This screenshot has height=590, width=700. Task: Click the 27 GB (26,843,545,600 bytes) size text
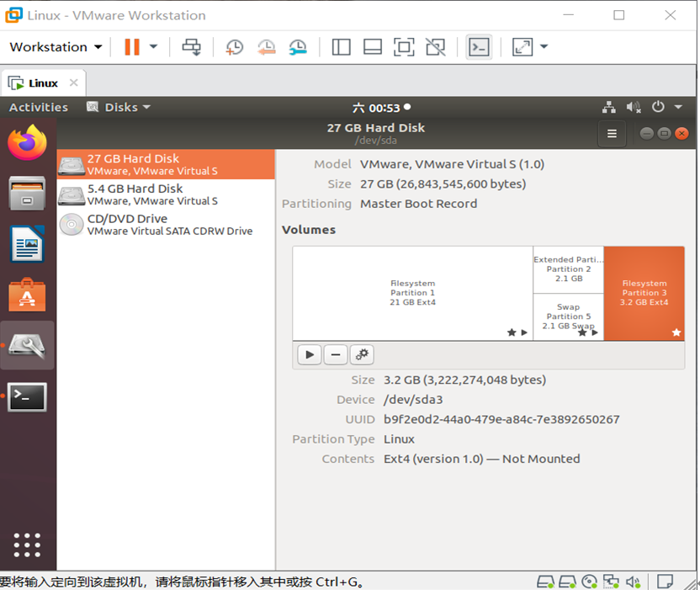(x=443, y=184)
